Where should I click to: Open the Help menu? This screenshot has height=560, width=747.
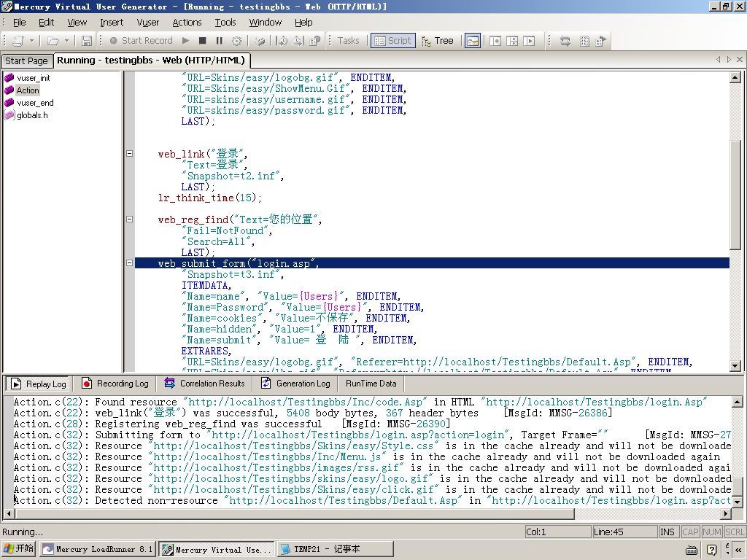coord(303,23)
